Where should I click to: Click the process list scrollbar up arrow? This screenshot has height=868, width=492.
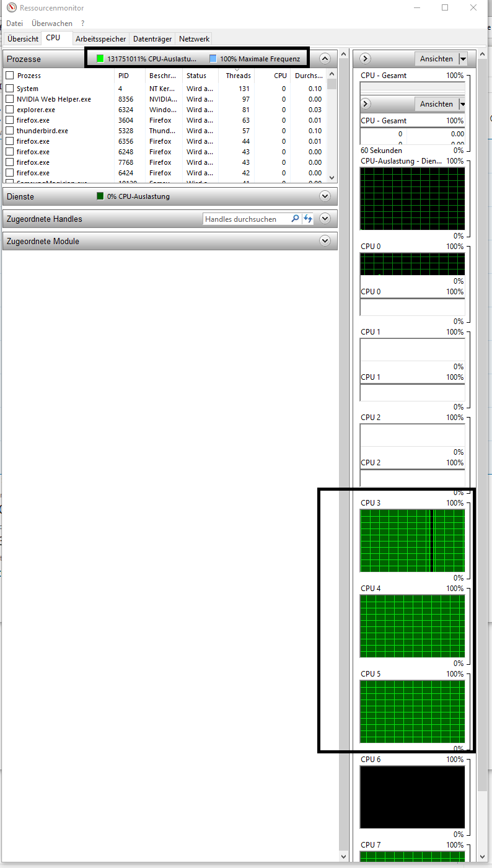pos(332,74)
